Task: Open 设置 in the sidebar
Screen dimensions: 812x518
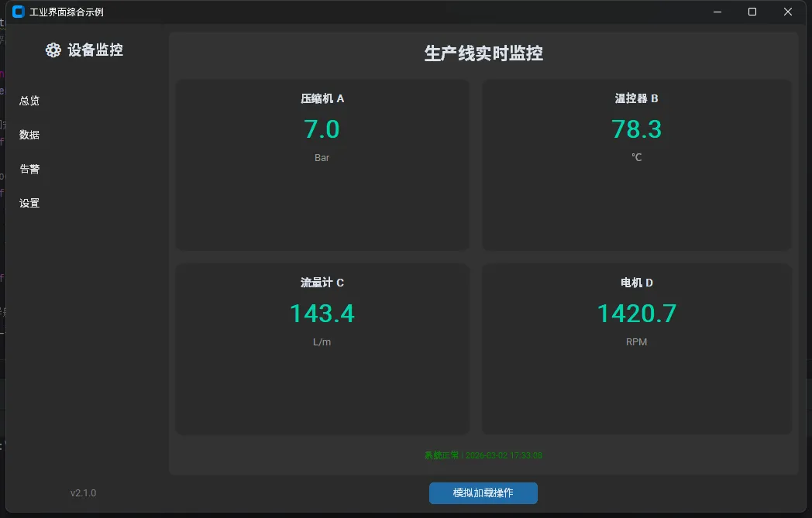Action: (29, 203)
